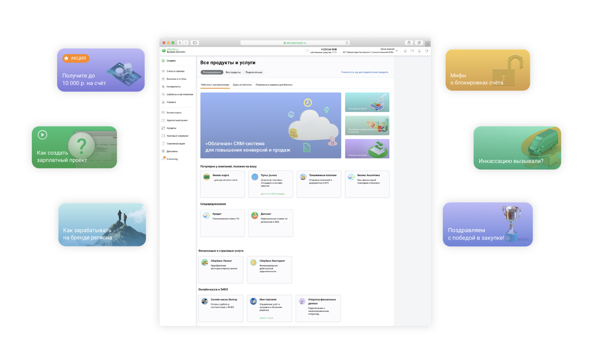Open Самоинкассация in sidebar

173,144
